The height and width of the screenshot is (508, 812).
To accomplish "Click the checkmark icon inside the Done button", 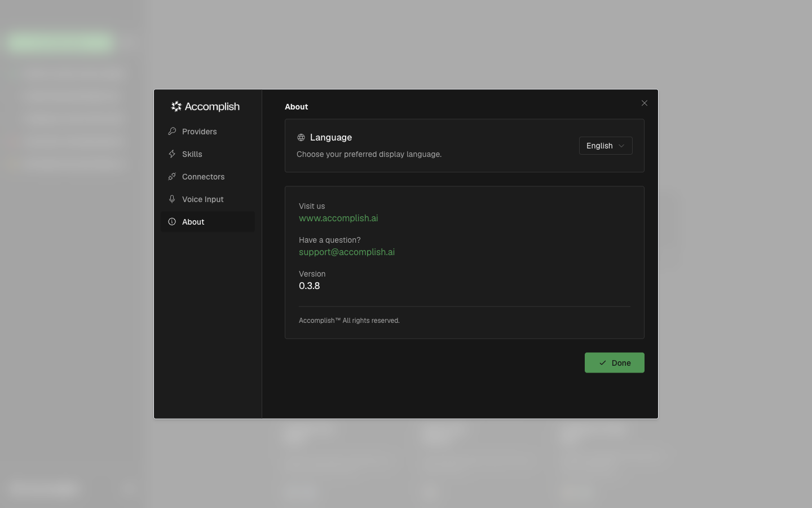I will (603, 363).
